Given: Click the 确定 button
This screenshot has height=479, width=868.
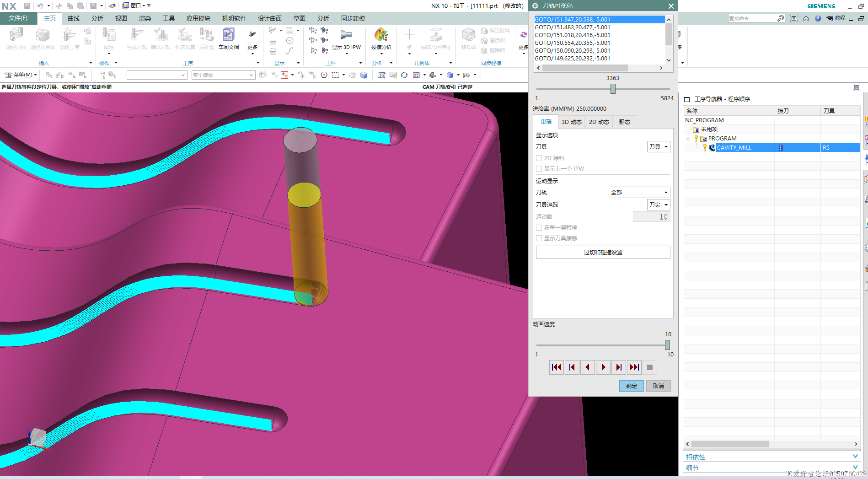Looking at the screenshot, I should (631, 386).
